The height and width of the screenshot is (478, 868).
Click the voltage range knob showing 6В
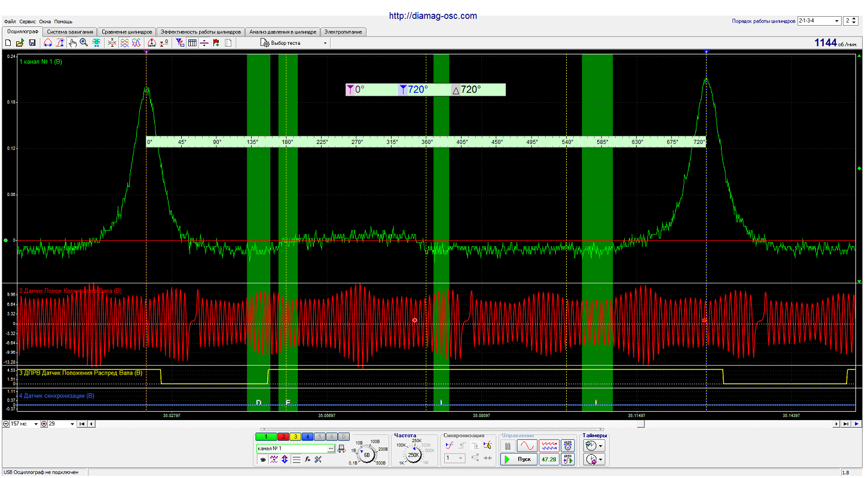coord(366,455)
